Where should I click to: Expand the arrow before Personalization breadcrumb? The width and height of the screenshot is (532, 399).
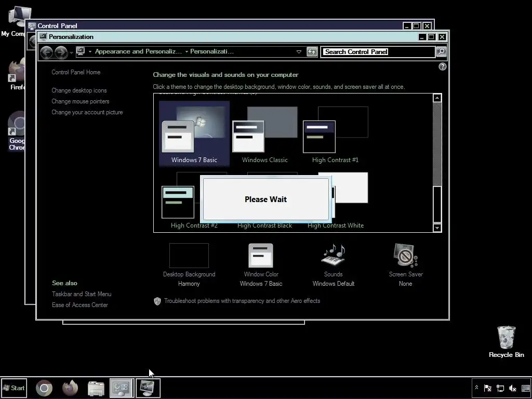(187, 51)
